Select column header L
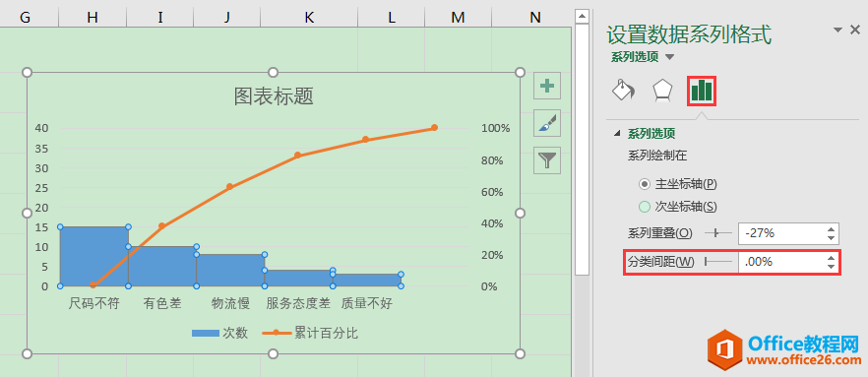Image resolution: width=868 pixels, height=377 pixels. 392,18
